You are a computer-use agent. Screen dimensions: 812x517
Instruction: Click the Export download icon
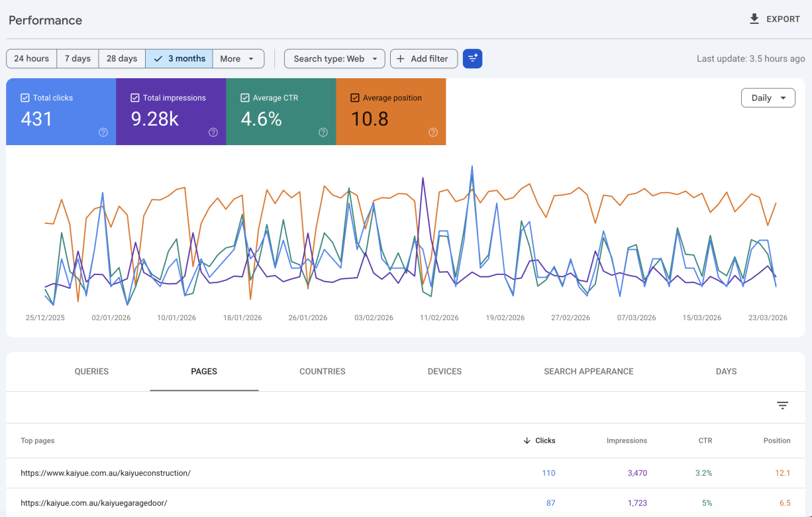pos(754,19)
